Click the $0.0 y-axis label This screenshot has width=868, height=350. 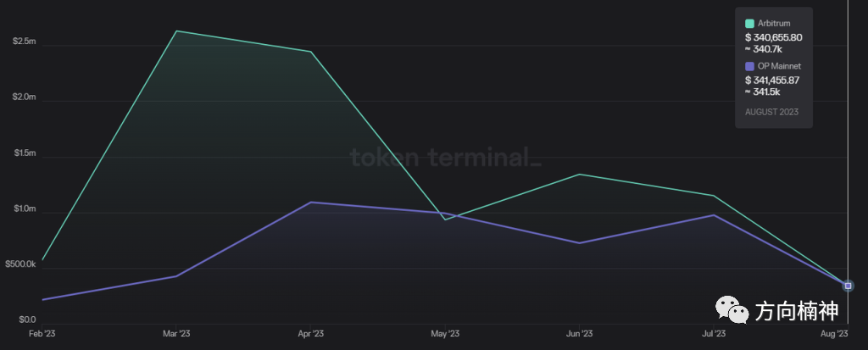pos(26,319)
